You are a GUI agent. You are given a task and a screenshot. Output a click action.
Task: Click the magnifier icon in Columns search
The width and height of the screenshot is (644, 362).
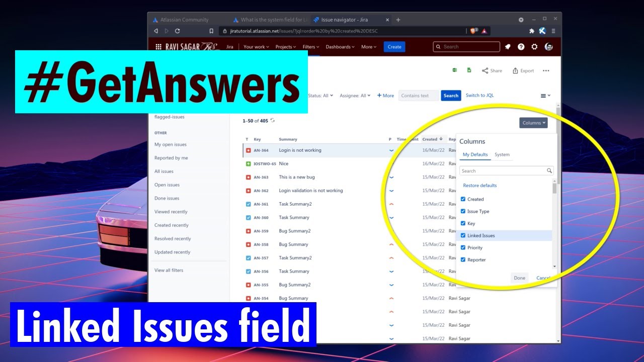pyautogui.click(x=549, y=171)
